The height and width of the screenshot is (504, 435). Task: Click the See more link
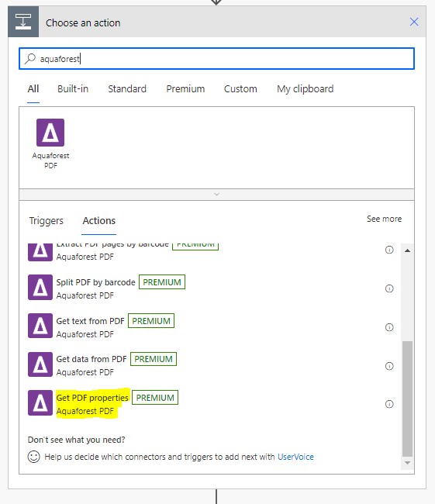[x=384, y=219]
